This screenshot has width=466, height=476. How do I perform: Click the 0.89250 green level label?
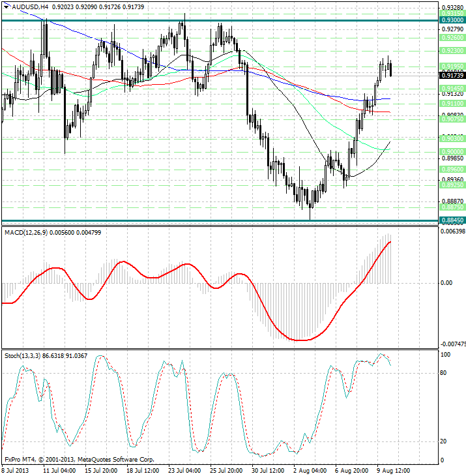tap(450, 185)
